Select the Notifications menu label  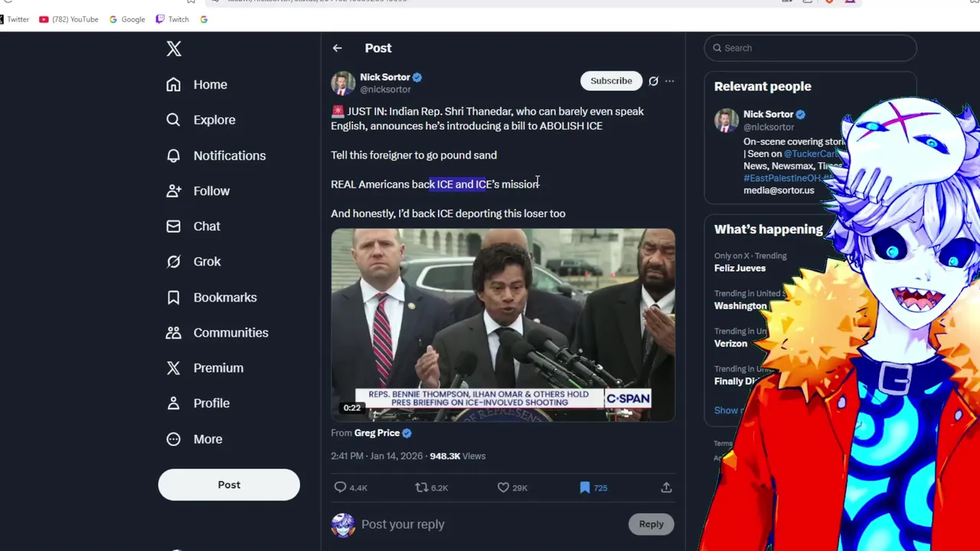[x=230, y=155]
